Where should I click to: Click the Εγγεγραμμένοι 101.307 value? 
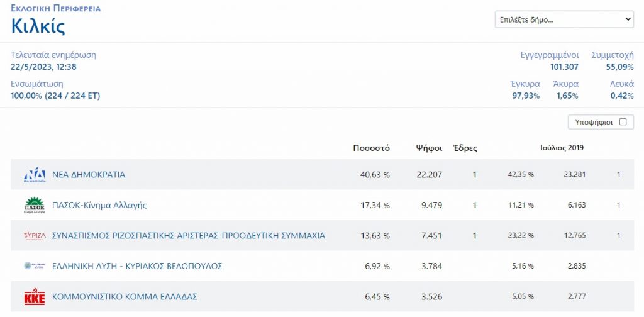pos(564,67)
